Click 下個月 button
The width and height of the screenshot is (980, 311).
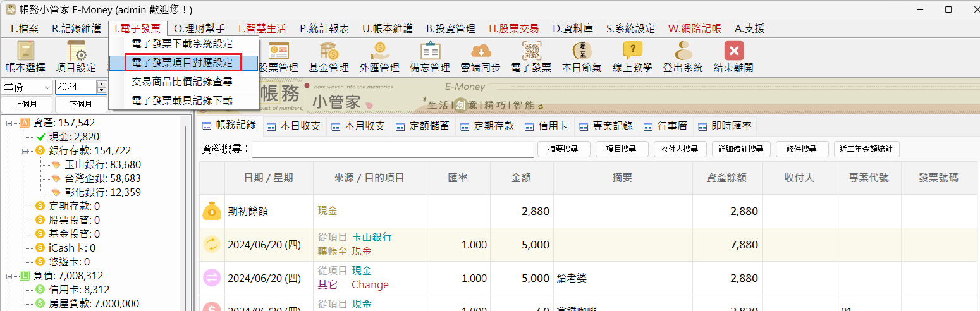pyautogui.click(x=80, y=104)
